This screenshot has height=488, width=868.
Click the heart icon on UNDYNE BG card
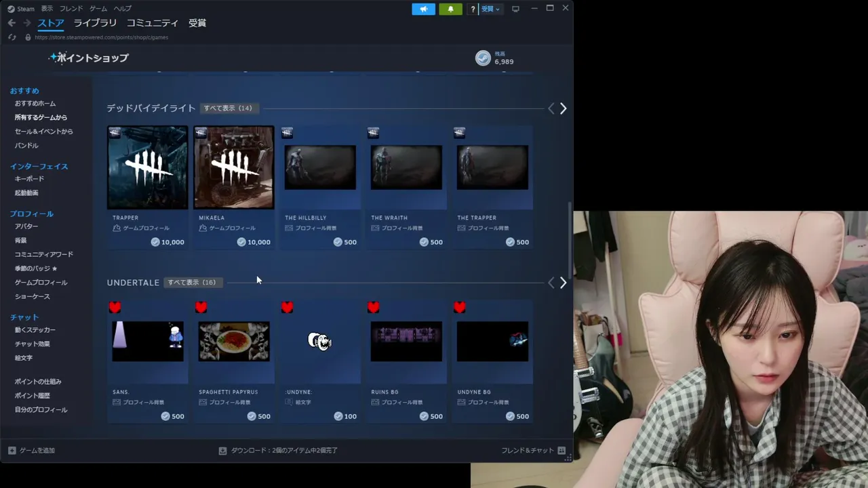coord(459,307)
